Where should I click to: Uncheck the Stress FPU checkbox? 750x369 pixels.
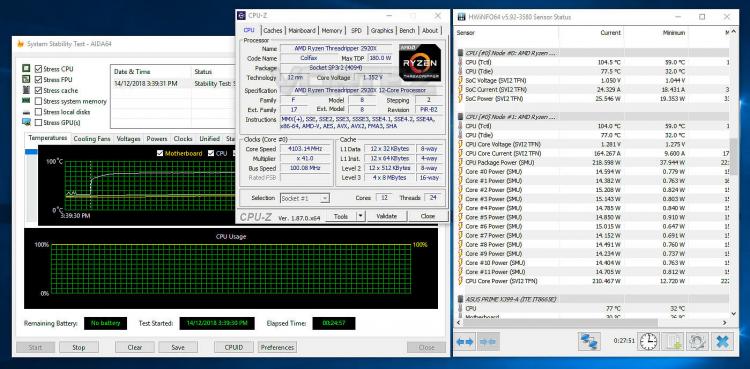coord(38,79)
